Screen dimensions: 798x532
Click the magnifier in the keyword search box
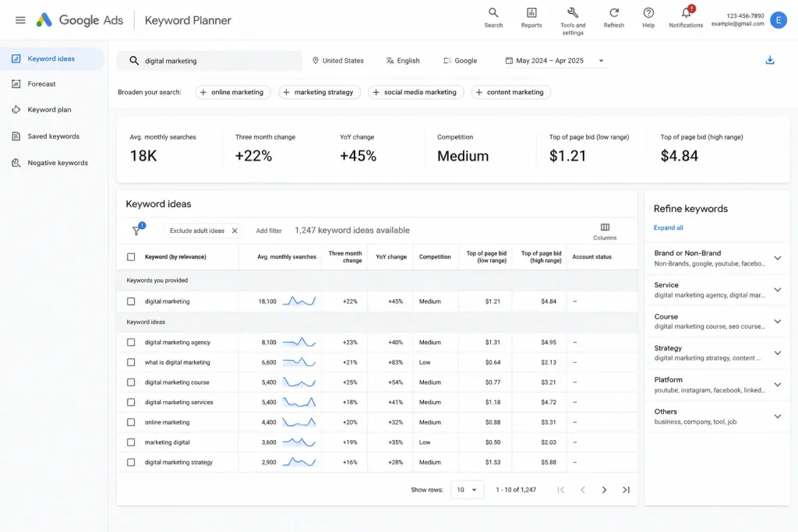[x=134, y=61]
